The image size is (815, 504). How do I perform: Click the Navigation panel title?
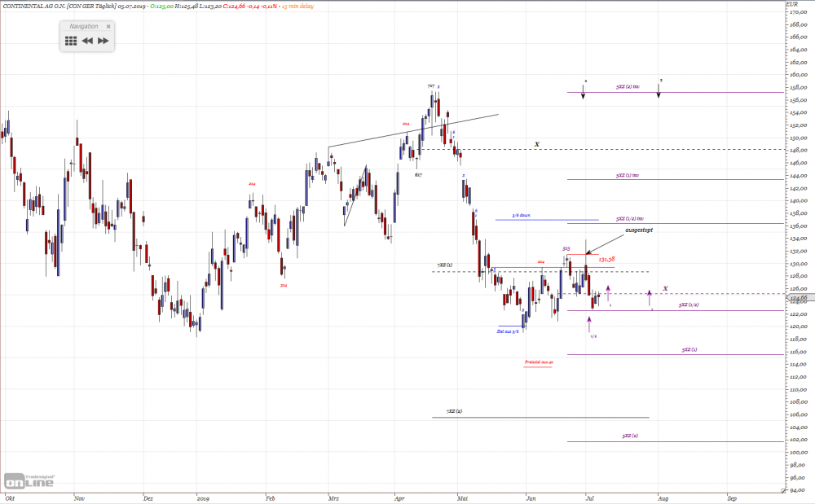click(84, 27)
